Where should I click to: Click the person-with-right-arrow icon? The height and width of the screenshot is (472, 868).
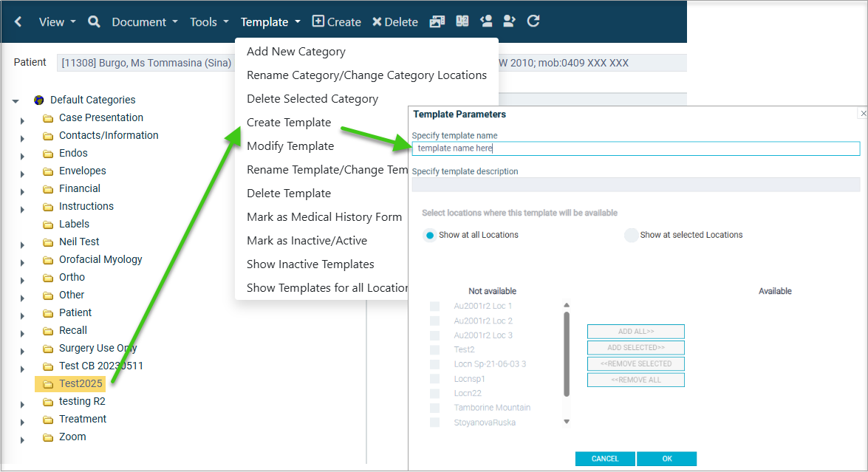[x=509, y=21]
